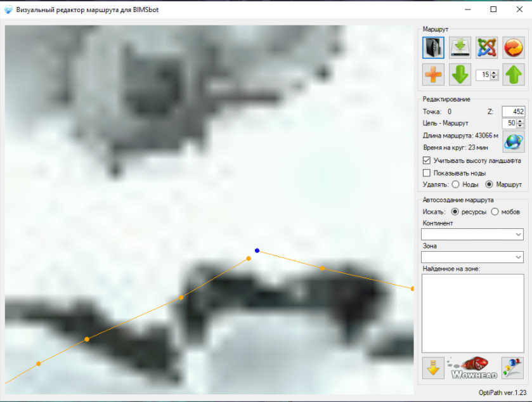The image size is (532, 402).
Task: Click the save route download icon
Action: tap(460, 48)
